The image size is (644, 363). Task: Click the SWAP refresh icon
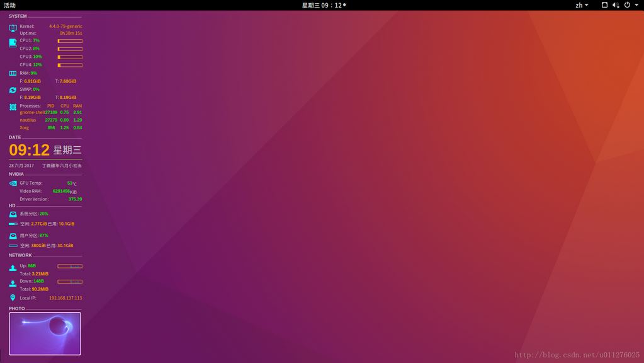13,90
